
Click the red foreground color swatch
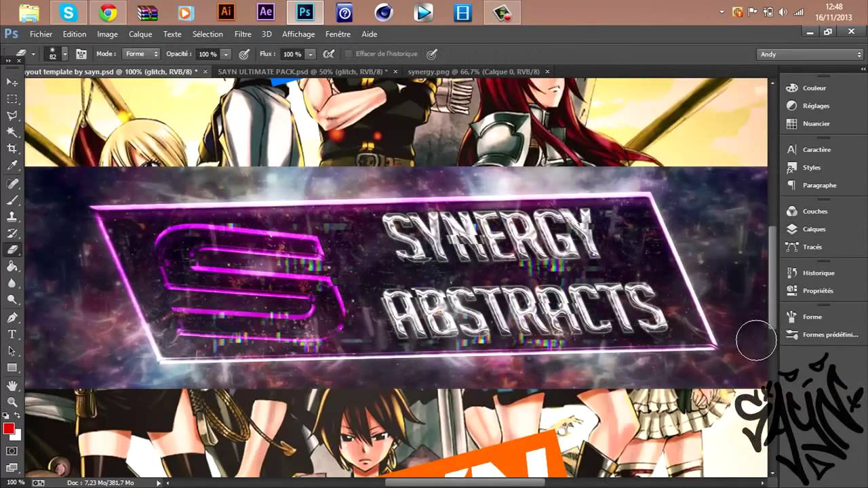coord(8,428)
